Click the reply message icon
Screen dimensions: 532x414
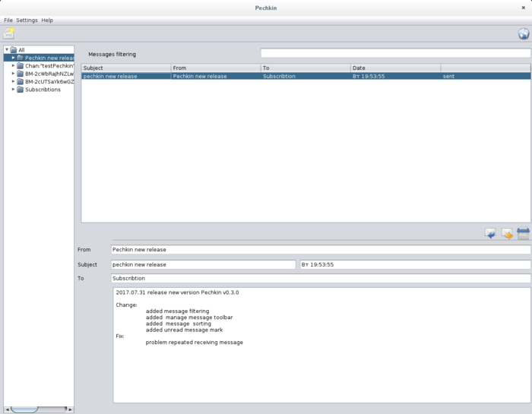pyautogui.click(x=490, y=233)
